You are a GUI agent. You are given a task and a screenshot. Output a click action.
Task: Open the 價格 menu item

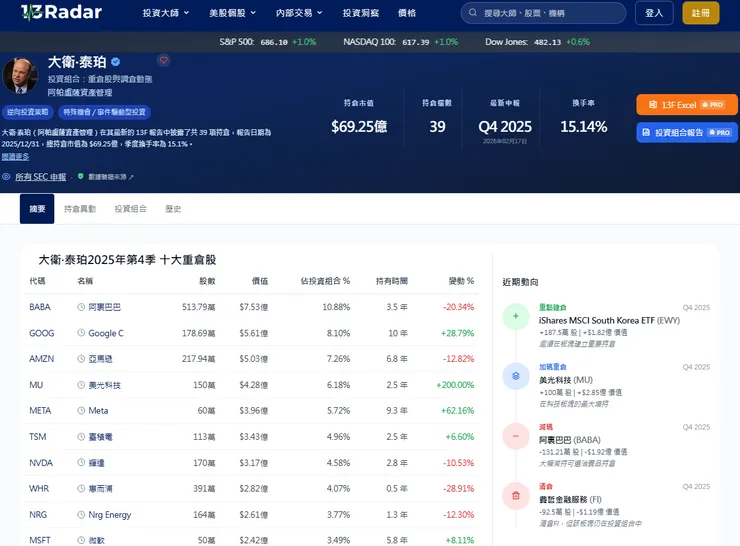pyautogui.click(x=407, y=13)
